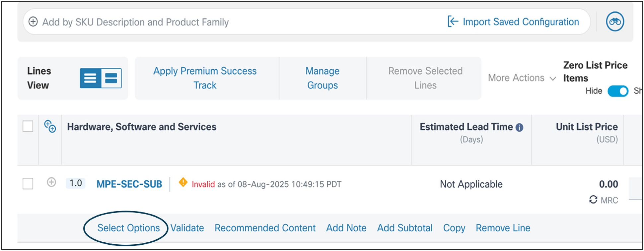Screen dimensions: 644x251
Task: Open Select Options for MPE-SEC-SUB
Action: [128, 228]
